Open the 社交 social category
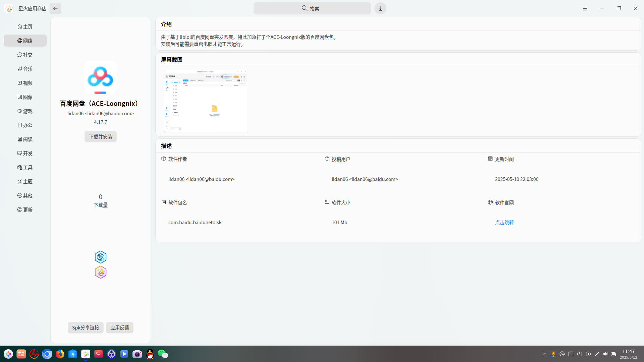644x362 pixels. tap(25, 55)
